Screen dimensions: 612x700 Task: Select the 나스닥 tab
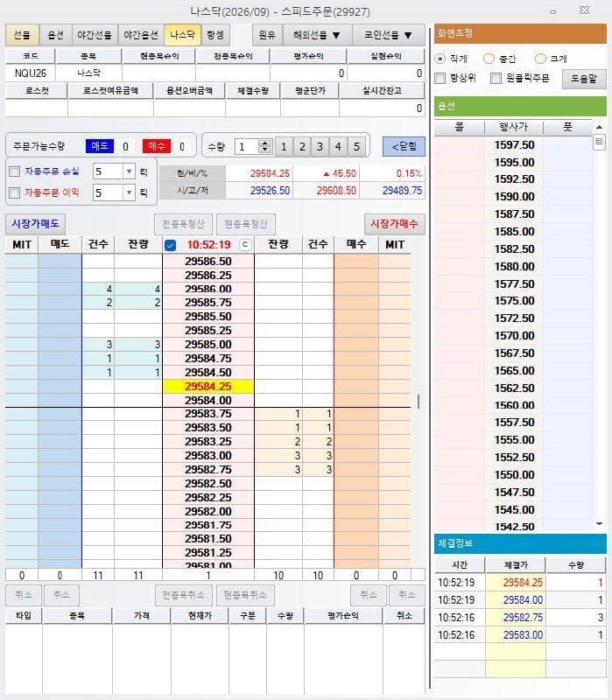(182, 35)
